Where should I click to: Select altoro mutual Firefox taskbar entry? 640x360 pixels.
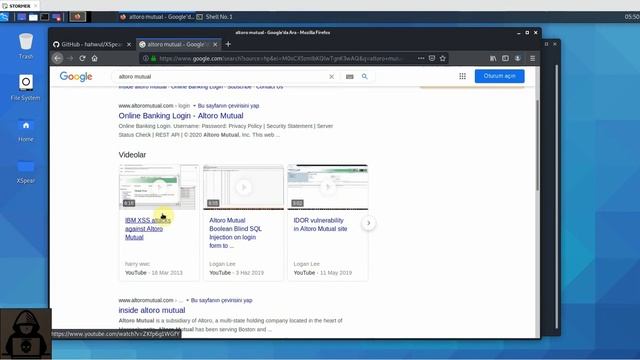[157, 17]
